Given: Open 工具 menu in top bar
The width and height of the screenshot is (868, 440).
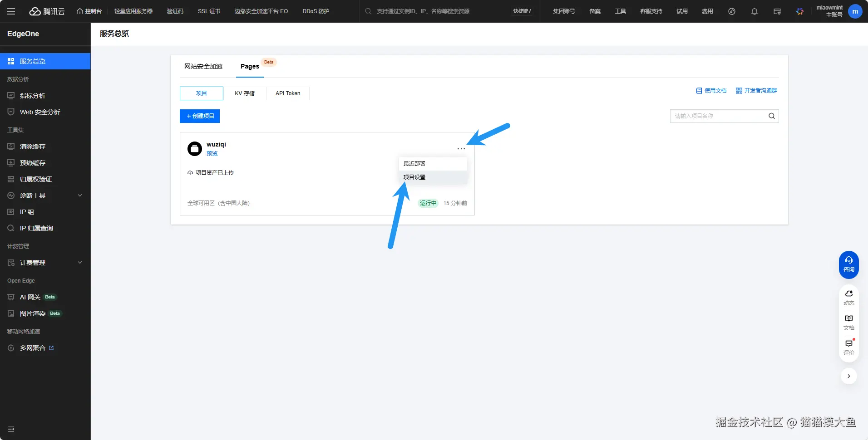Looking at the screenshot, I should 621,11.
